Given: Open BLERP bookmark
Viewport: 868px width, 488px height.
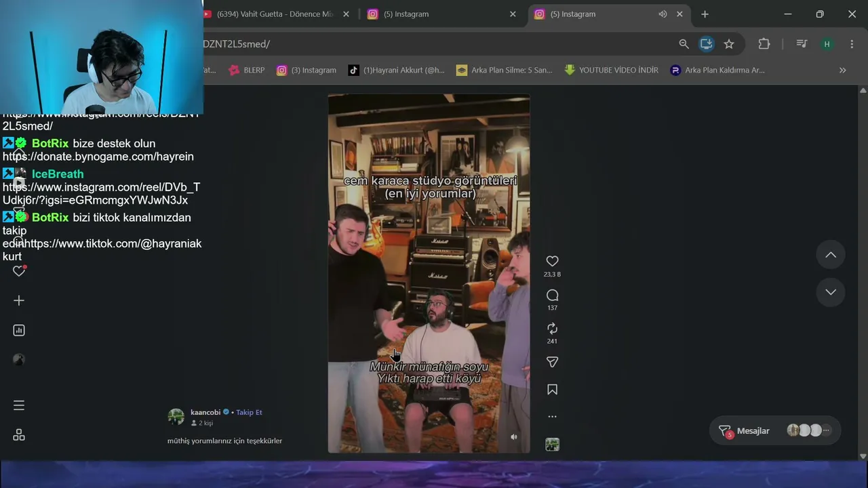Looking at the screenshot, I should pyautogui.click(x=247, y=70).
